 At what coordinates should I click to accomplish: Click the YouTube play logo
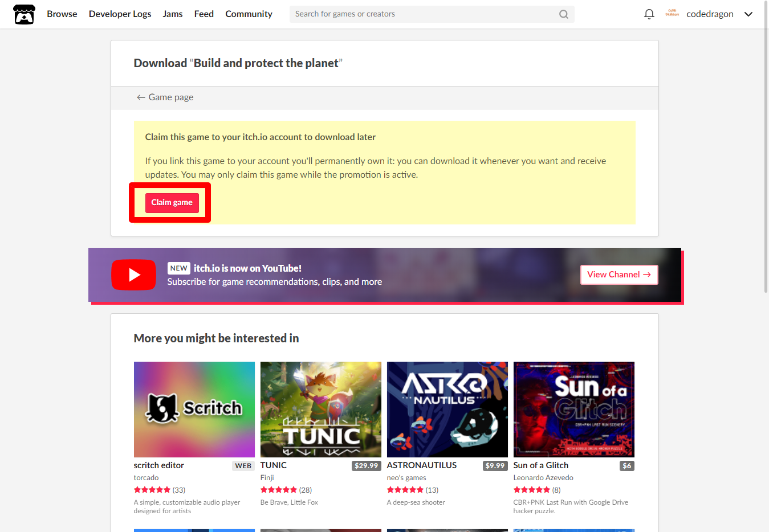point(133,275)
